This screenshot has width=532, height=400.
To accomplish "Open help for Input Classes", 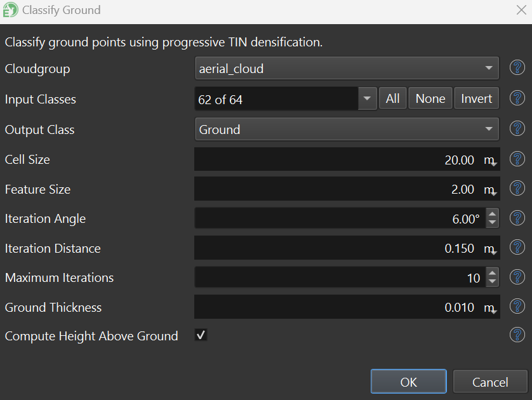I will pos(517,98).
